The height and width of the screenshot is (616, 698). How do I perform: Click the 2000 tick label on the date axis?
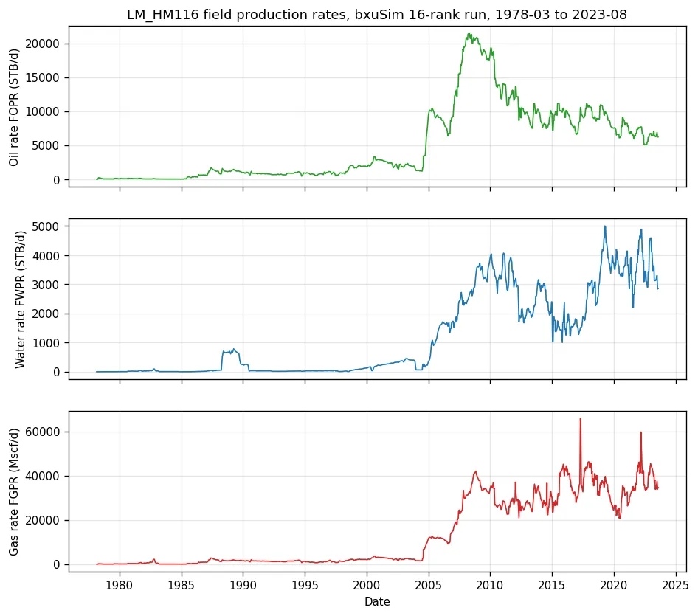point(367,585)
